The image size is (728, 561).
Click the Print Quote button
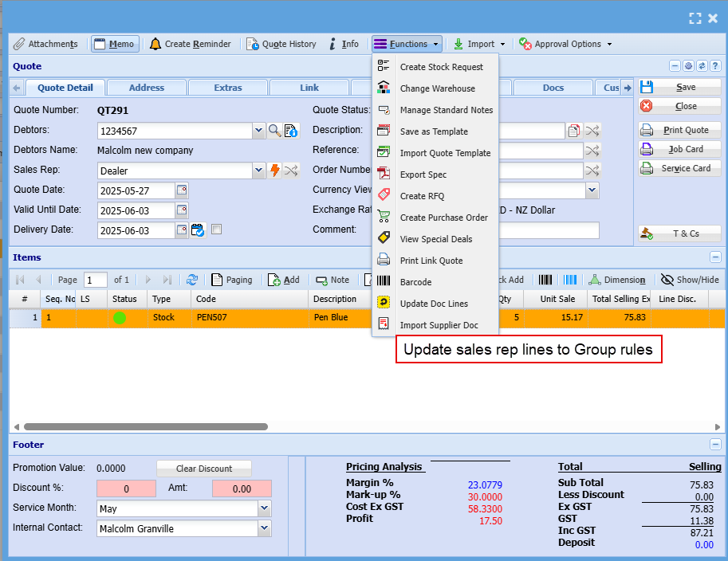click(x=679, y=130)
